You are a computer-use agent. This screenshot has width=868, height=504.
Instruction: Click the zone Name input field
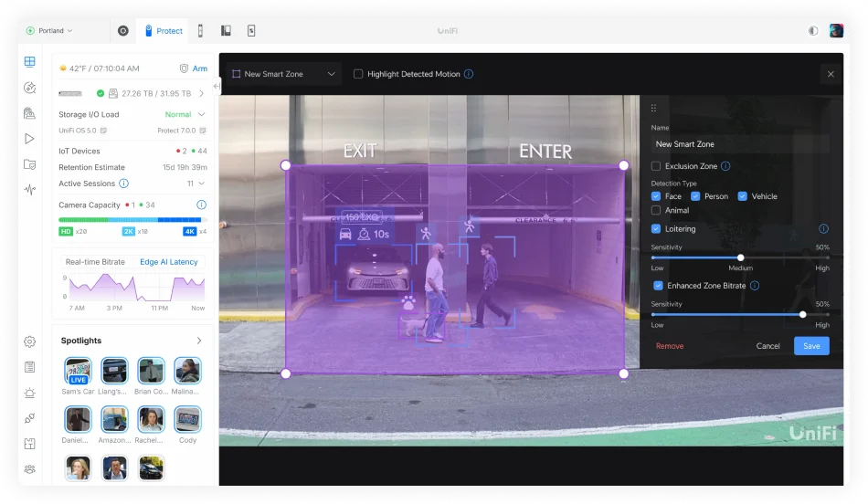click(x=740, y=144)
